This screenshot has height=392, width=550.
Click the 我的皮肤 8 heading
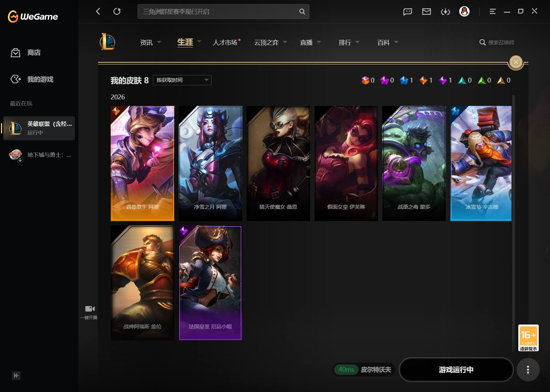click(x=130, y=80)
